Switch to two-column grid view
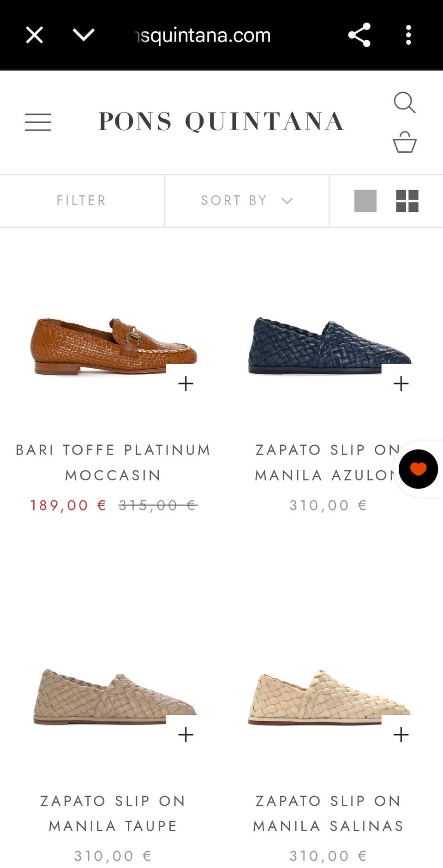The image size is (443, 868). point(407,201)
